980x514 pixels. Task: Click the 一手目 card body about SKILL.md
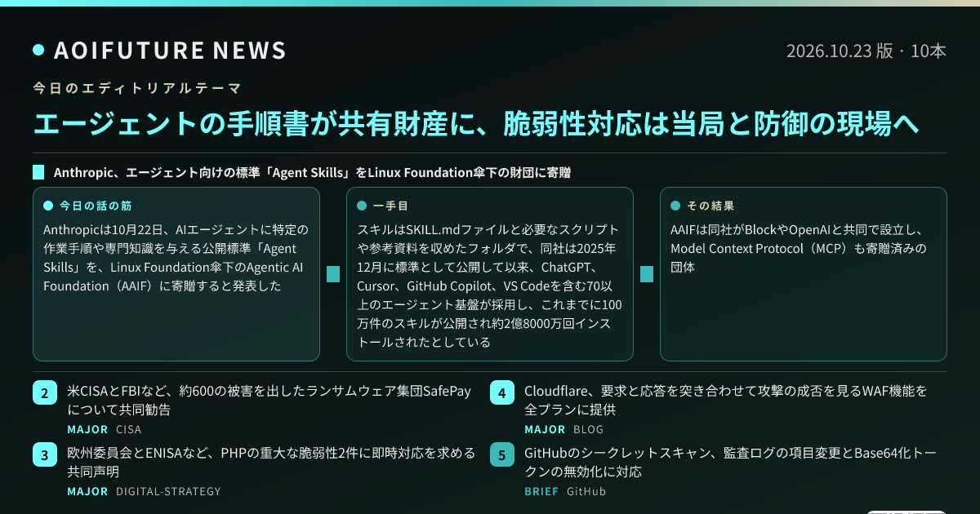(490, 286)
